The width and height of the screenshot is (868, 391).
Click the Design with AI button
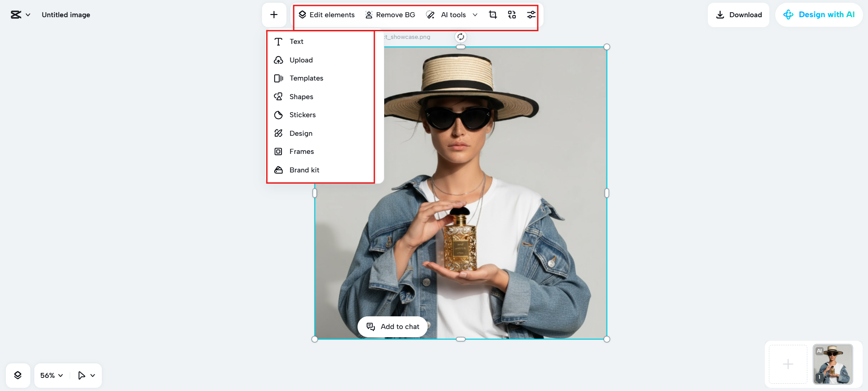click(819, 15)
